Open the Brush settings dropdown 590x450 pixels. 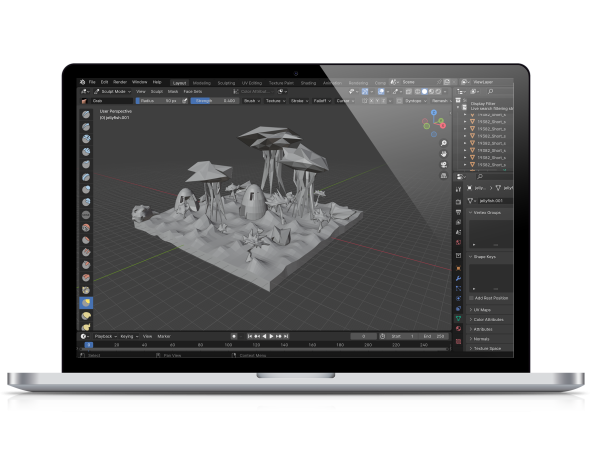coord(252,101)
